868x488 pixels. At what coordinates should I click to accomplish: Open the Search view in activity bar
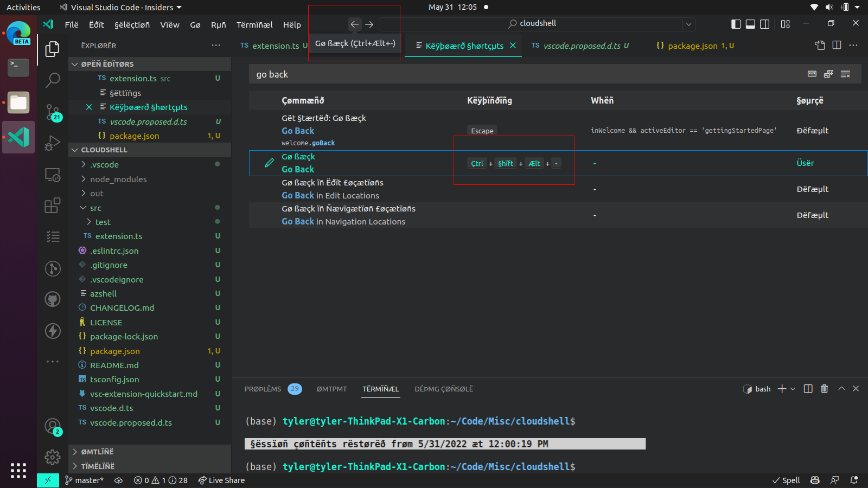[52, 80]
